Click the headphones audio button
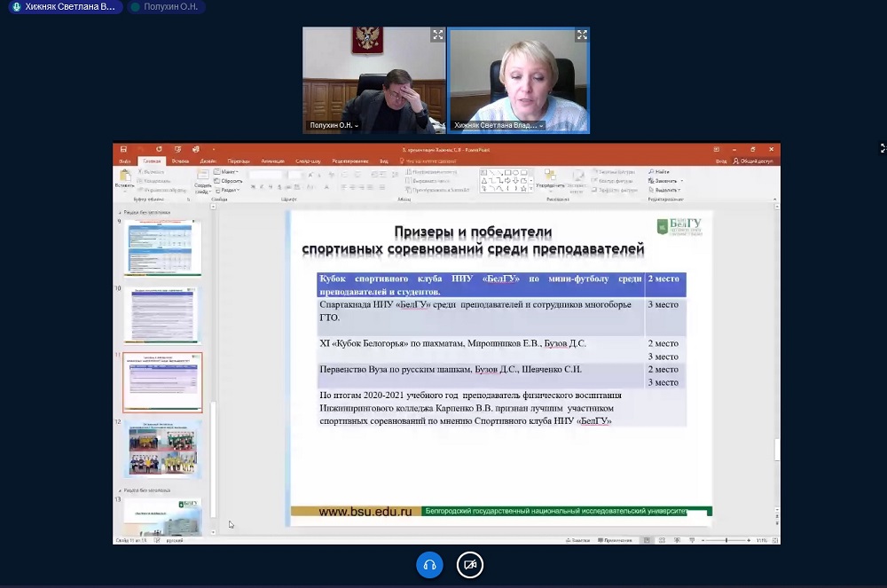Screen dimensions: 887x588 click(x=429, y=565)
